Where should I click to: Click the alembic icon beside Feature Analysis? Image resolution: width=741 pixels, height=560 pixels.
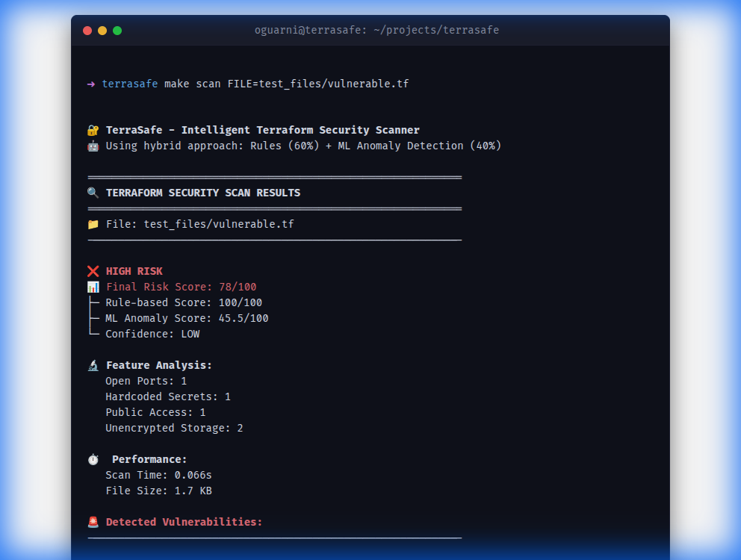[93, 364]
